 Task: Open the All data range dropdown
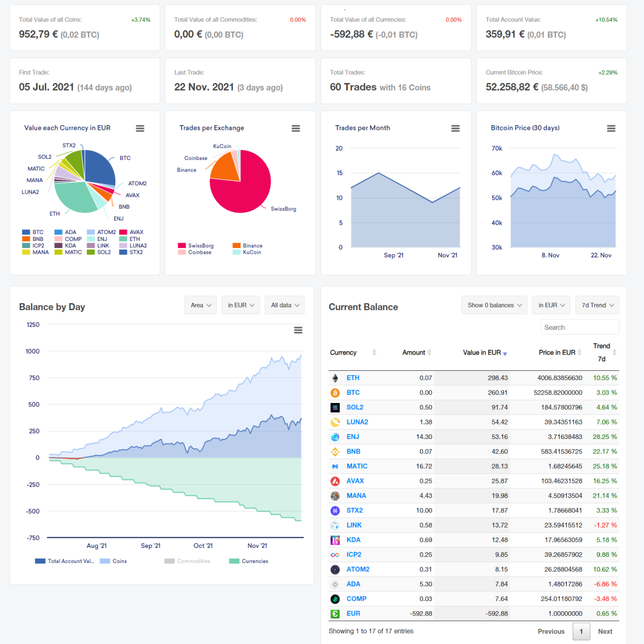tap(285, 305)
